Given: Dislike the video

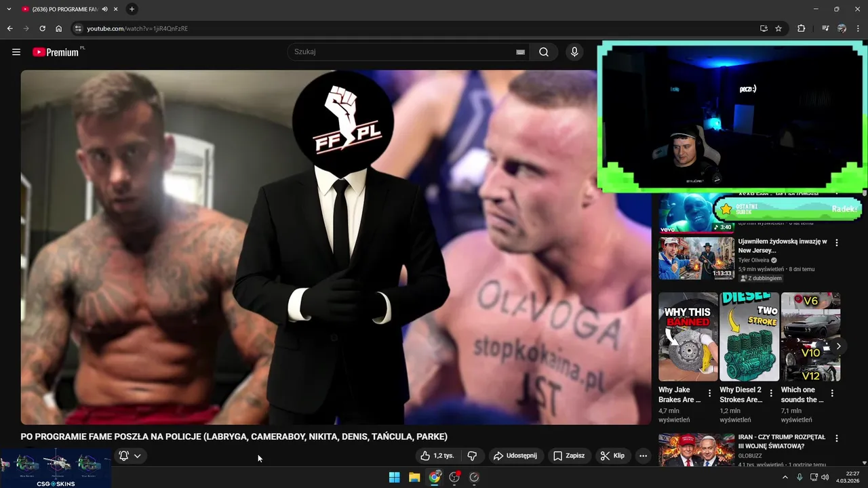Looking at the screenshot, I should (473, 456).
